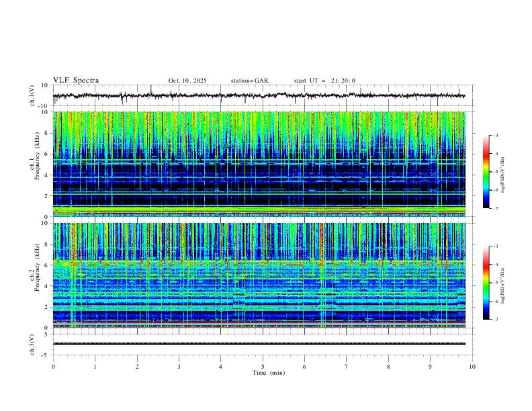The image size is (532, 411).
Task: Click the Oct. 10, 2025 date label
Action: 187,81
